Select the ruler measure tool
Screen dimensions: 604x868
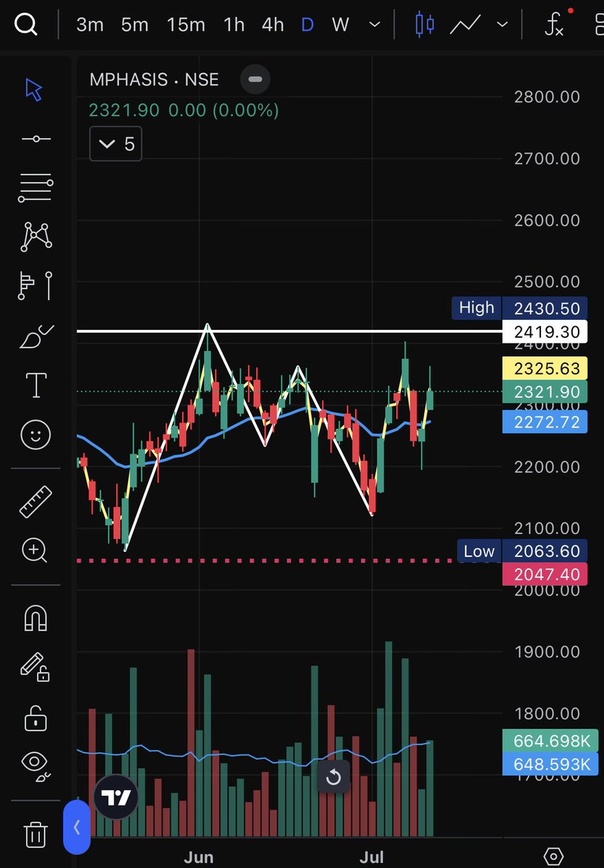[x=36, y=501]
